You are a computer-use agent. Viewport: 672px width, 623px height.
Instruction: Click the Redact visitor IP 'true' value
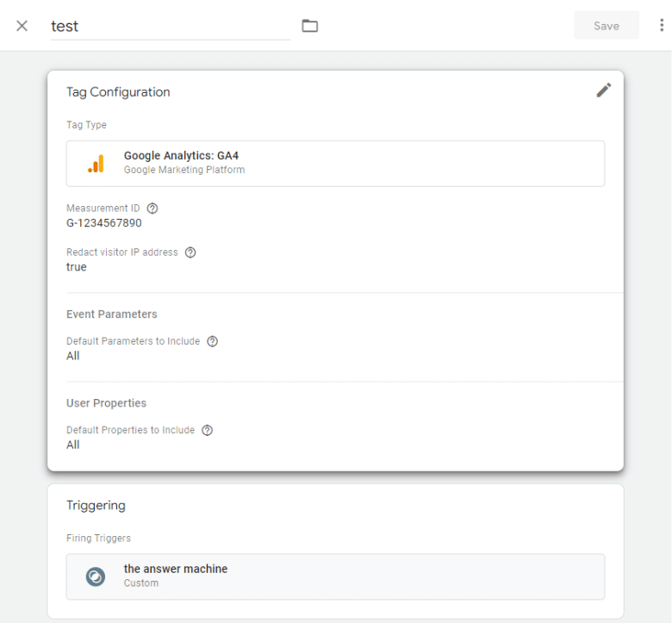[x=77, y=267]
